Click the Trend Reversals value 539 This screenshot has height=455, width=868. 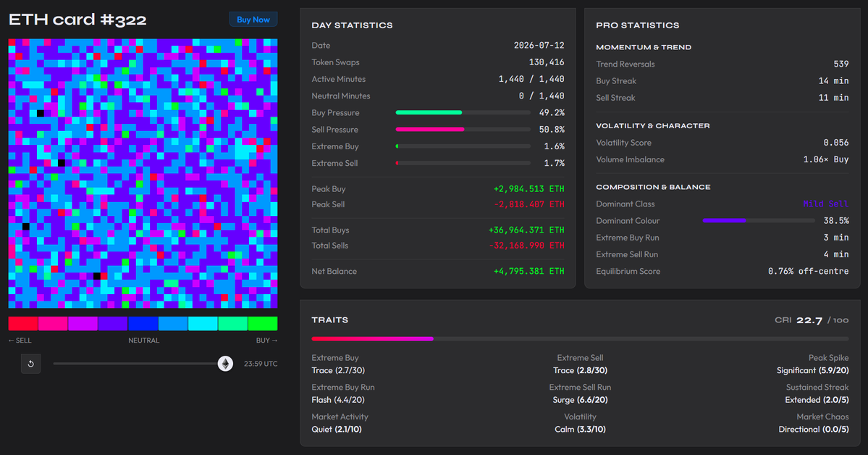pyautogui.click(x=841, y=64)
